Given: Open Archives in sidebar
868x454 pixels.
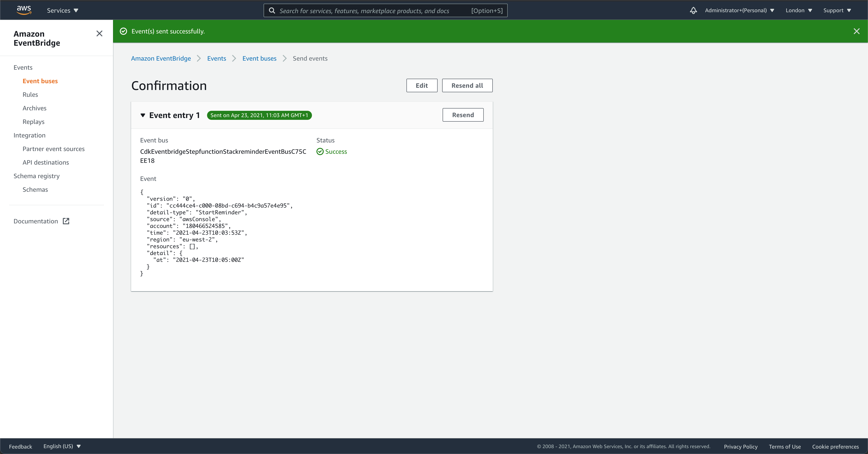Looking at the screenshot, I should (x=34, y=108).
